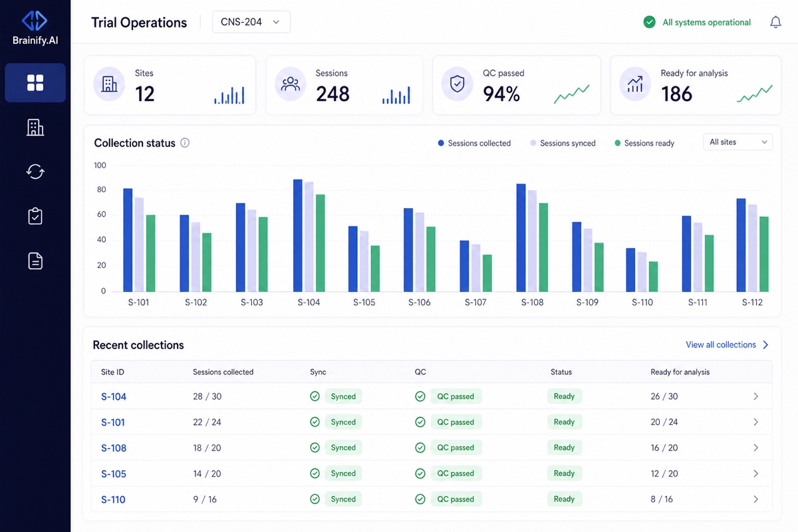This screenshot has height=532, width=798.
Task: Click the Sync column header
Action: coord(318,372)
